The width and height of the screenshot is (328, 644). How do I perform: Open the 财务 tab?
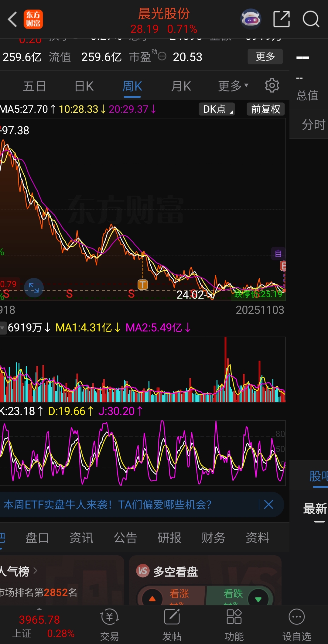coord(214,538)
